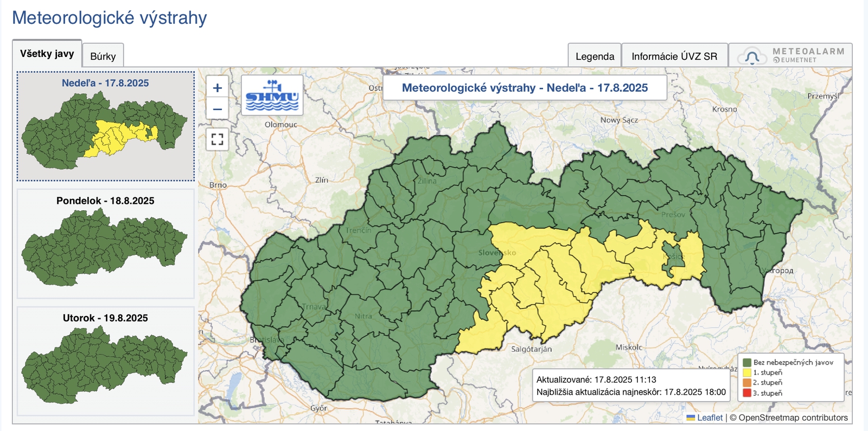
Task: Open the Leaflet attribution link
Action: [710, 417]
